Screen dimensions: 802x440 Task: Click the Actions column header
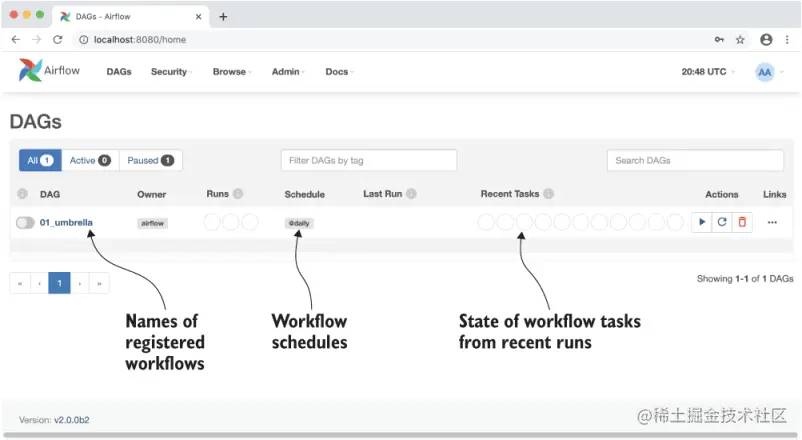tap(722, 194)
